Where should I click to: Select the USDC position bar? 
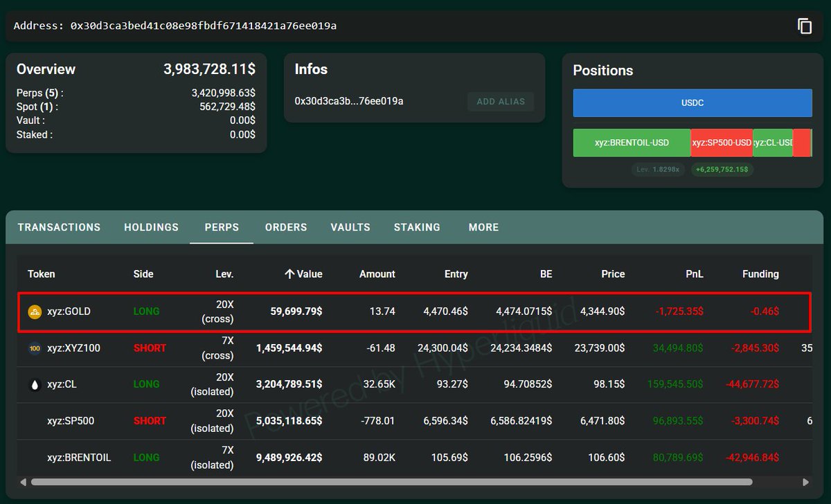[x=692, y=102]
